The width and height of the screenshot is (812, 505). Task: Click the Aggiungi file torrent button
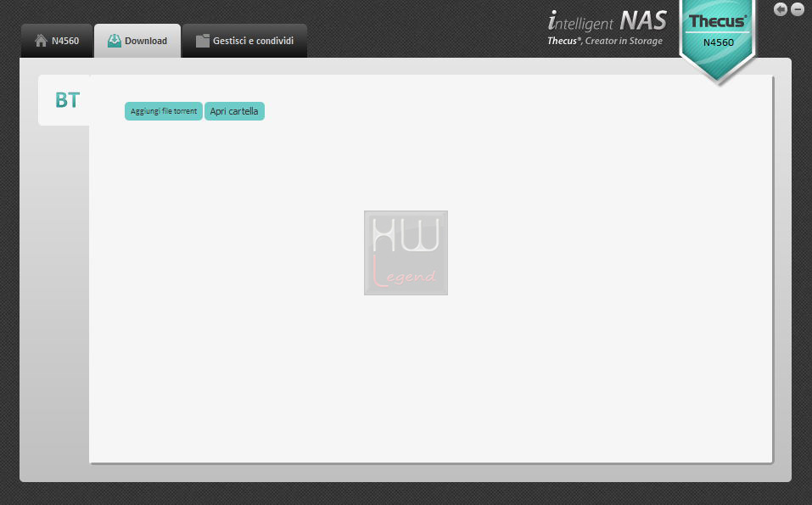pos(164,111)
